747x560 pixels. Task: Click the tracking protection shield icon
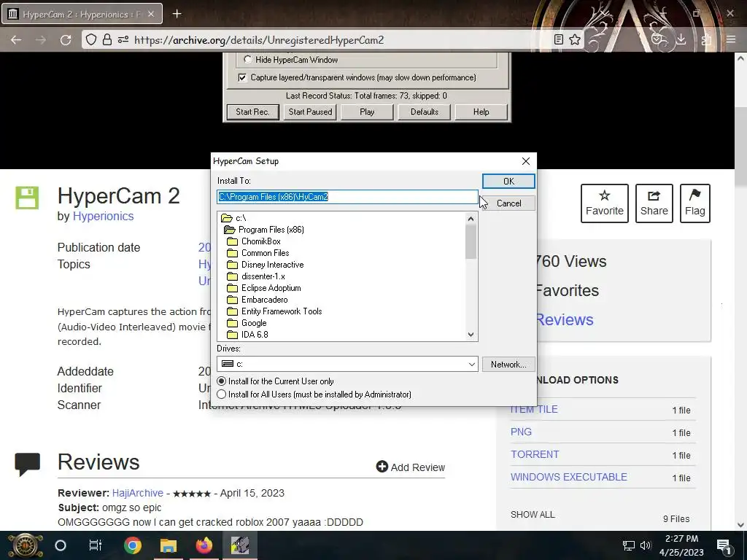coord(91,39)
